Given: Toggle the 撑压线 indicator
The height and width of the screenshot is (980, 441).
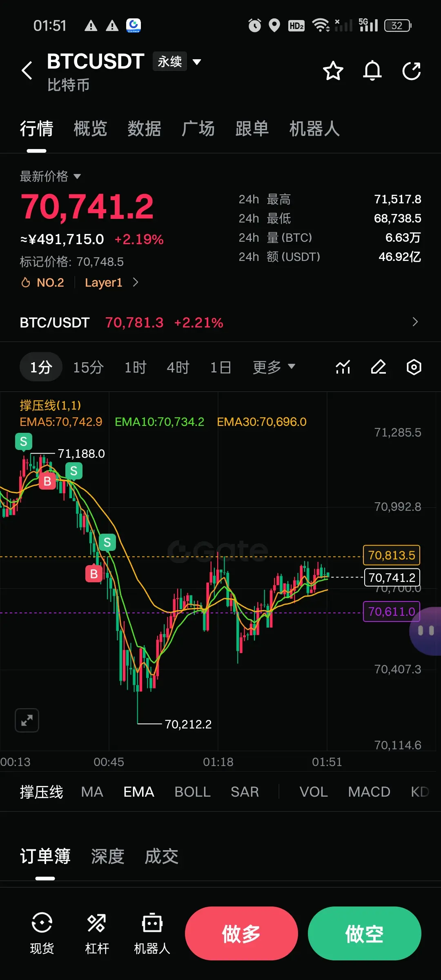Looking at the screenshot, I should [42, 792].
